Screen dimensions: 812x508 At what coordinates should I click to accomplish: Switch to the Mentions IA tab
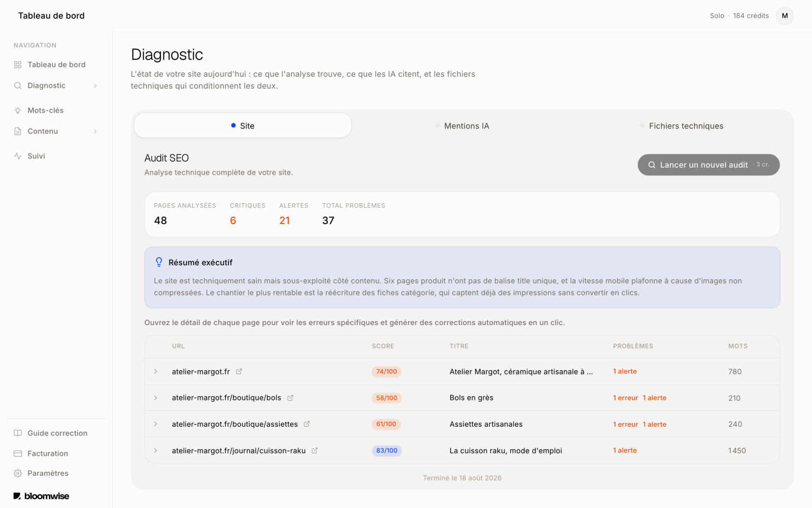pyautogui.click(x=462, y=126)
